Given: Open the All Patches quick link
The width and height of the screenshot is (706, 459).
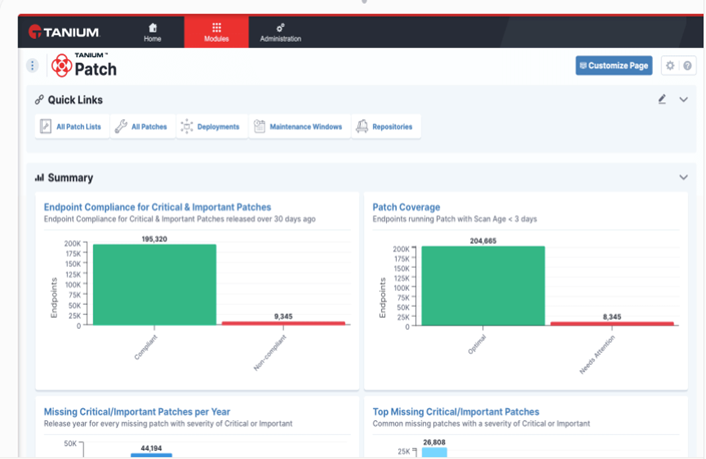Looking at the screenshot, I should 141,127.
